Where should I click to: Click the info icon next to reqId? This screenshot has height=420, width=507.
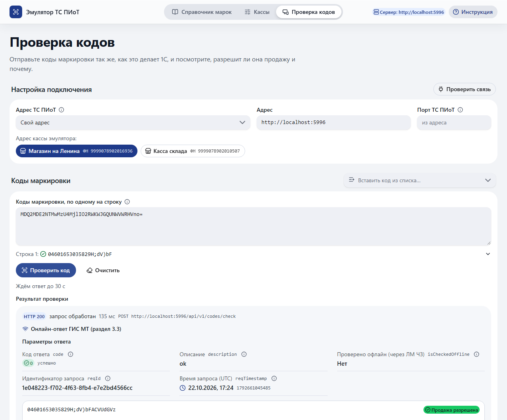108,378
